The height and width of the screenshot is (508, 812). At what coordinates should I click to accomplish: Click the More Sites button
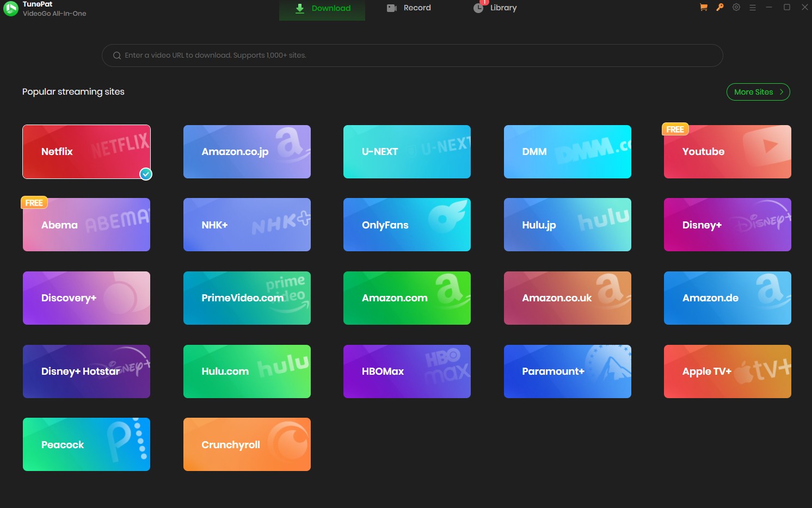pos(758,91)
